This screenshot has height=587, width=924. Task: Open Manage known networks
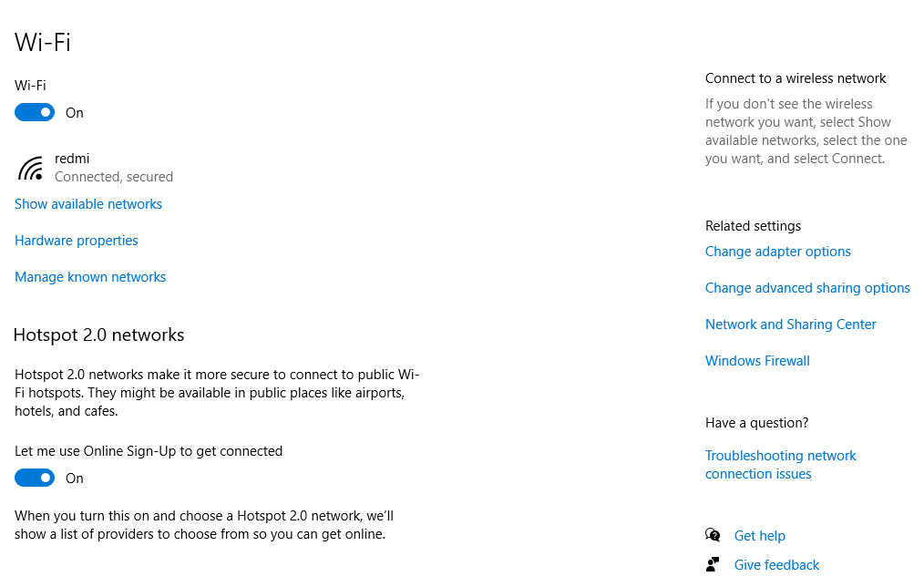pos(90,276)
